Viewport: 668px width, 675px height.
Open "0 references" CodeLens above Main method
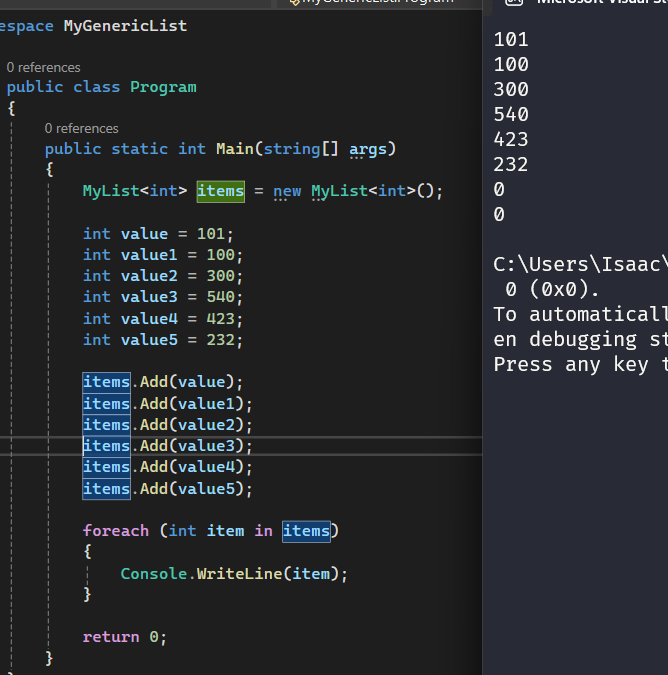[x=81, y=129]
